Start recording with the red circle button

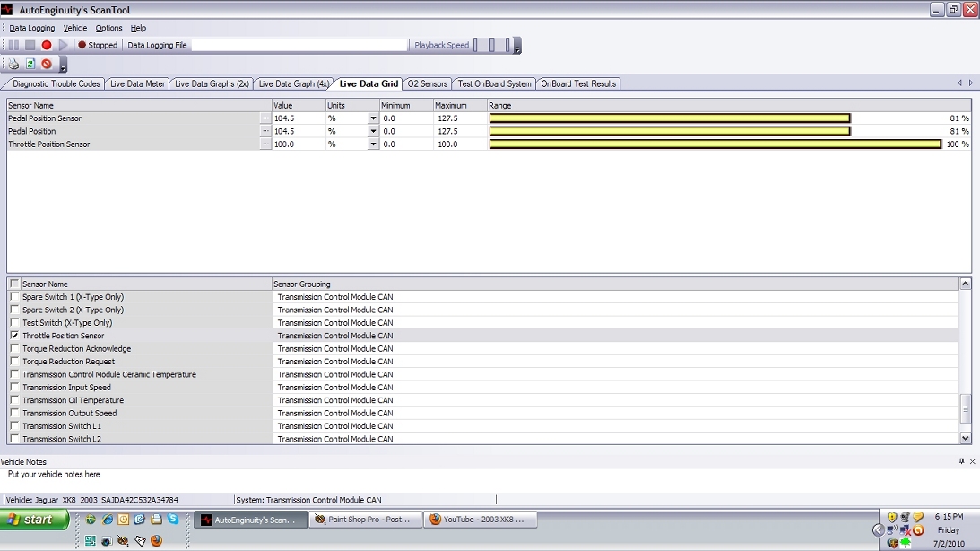pos(47,45)
